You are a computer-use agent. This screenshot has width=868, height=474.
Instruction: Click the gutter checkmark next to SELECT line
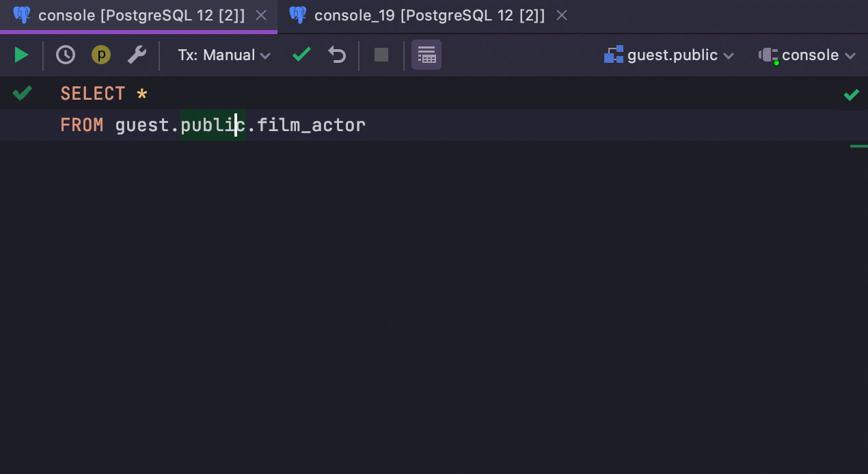click(22, 93)
